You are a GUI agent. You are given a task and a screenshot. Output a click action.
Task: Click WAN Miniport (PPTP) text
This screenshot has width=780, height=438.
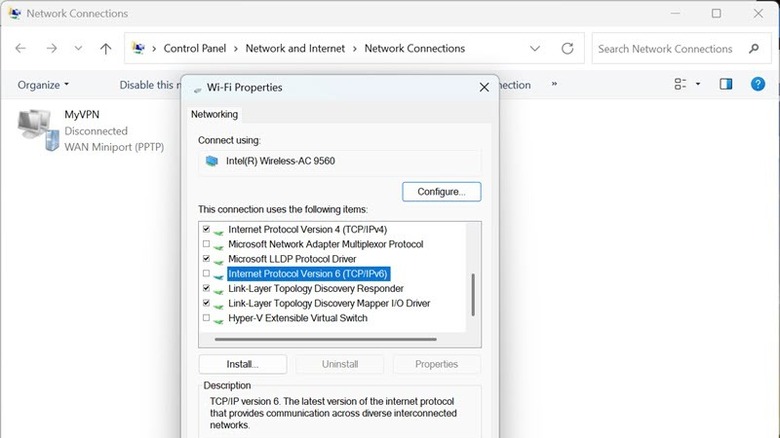pyautogui.click(x=114, y=147)
